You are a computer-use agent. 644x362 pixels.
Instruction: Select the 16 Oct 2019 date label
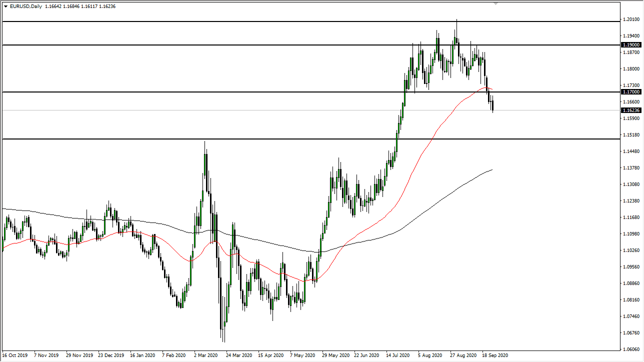(15, 355)
